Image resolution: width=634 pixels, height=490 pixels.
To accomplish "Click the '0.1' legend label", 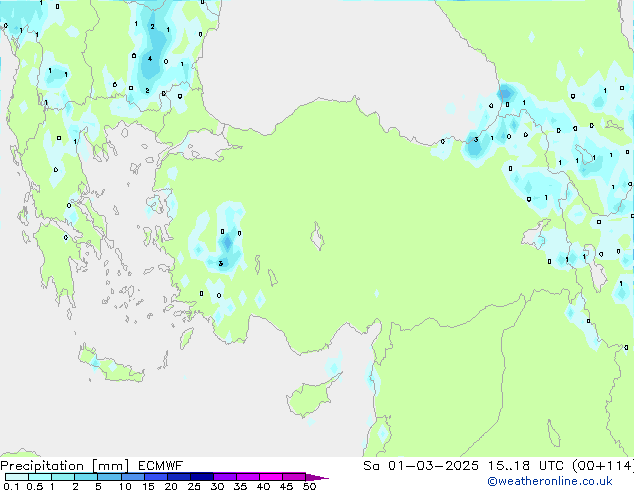I will click(11, 486).
